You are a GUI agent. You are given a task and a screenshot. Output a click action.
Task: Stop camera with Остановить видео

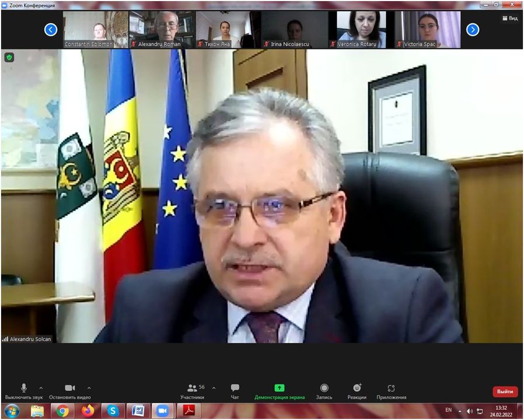point(69,391)
